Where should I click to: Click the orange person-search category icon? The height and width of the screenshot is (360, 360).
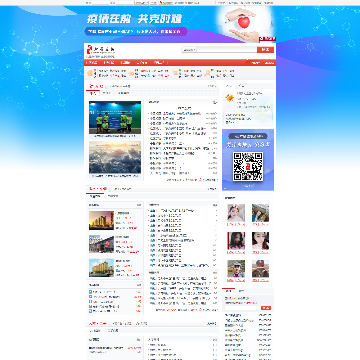click(x=208, y=73)
